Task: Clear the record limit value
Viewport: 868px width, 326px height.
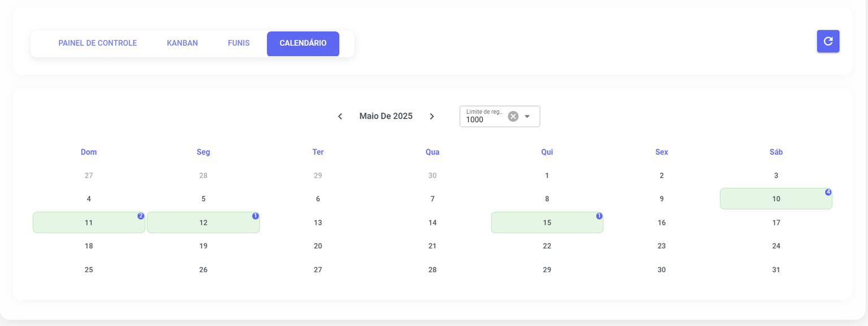Action: point(513,117)
